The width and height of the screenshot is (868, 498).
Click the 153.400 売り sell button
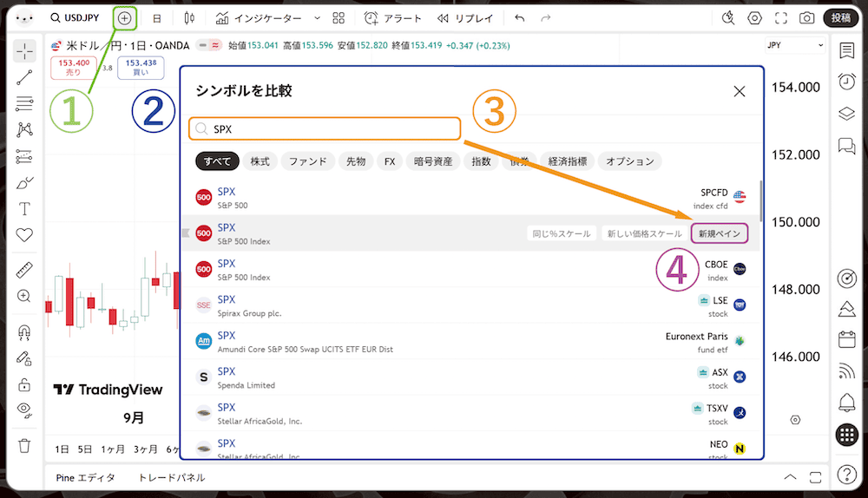click(x=74, y=68)
